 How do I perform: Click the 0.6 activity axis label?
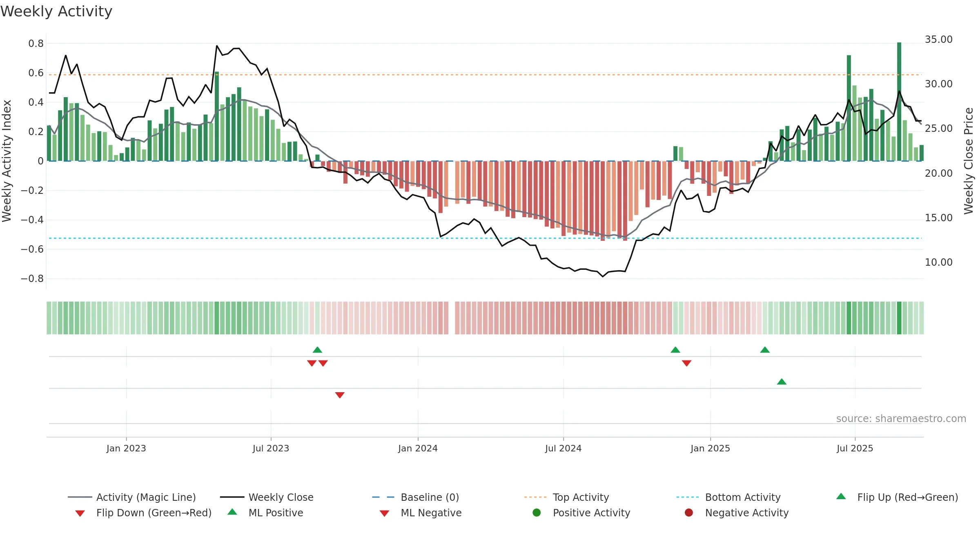[x=36, y=73]
